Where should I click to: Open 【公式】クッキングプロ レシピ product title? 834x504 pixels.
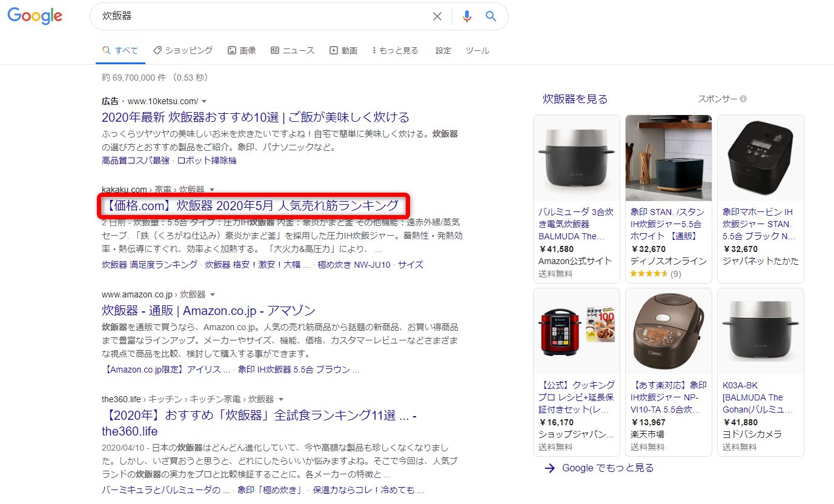[x=576, y=397]
